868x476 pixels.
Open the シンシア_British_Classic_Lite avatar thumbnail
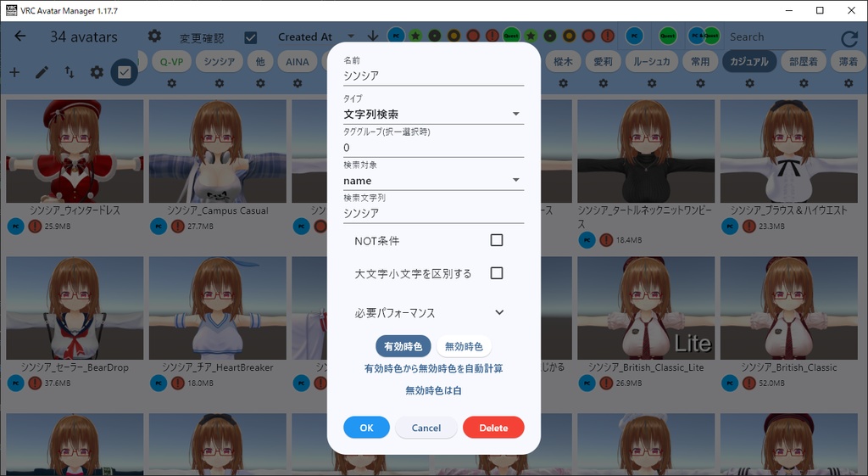(645, 308)
